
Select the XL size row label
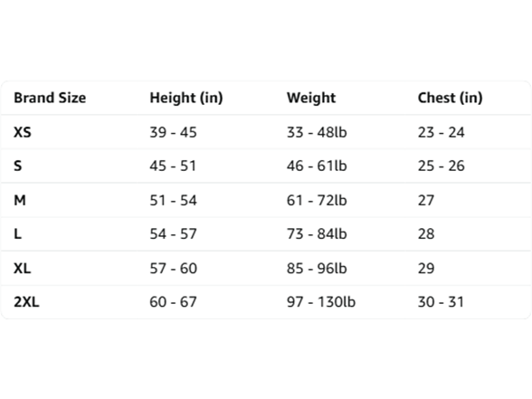[23, 269]
